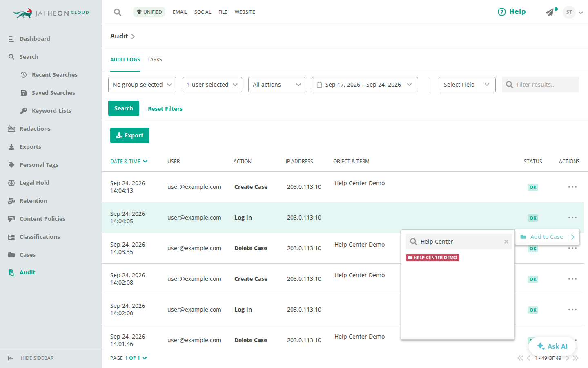Sort by Date & Time column header
The height and width of the screenshot is (368, 588).
tap(129, 162)
